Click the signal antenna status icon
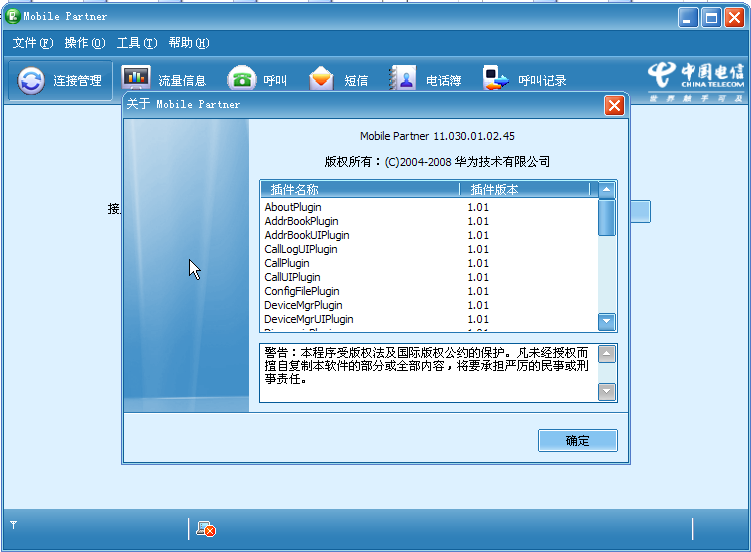The width and height of the screenshot is (751, 552). (13, 525)
